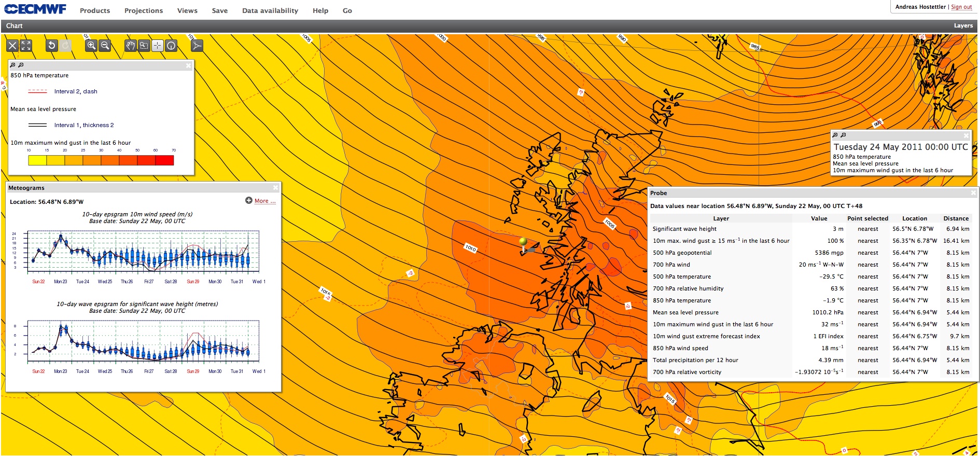Close the Meteograms panel
This screenshot has height=456, width=980.
(x=276, y=188)
